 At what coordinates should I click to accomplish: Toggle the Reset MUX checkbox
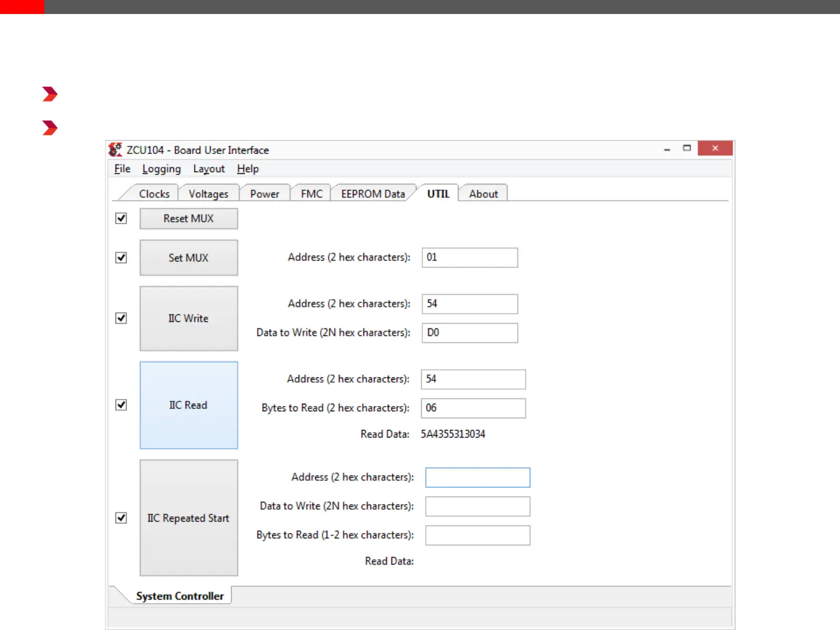(121, 218)
